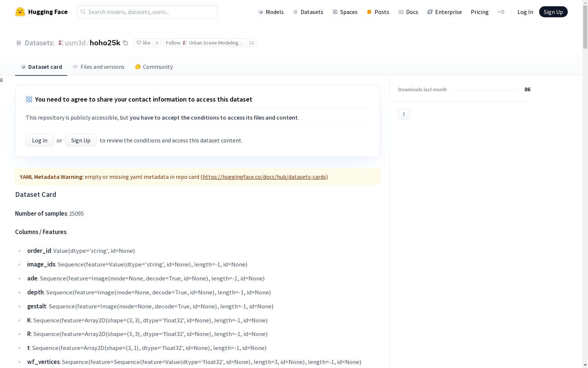Click the Hugging Face logo icon
This screenshot has height=368, width=588.
pyautogui.click(x=20, y=12)
